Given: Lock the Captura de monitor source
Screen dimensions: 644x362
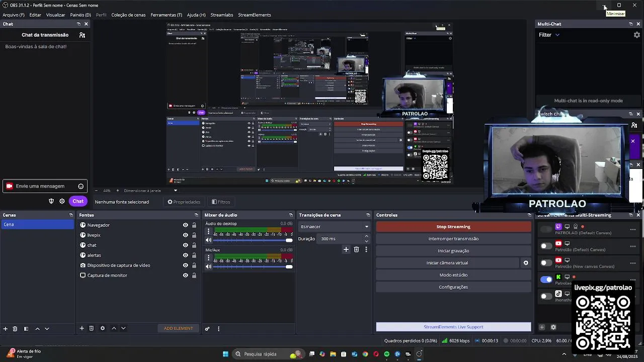Looking at the screenshot, I should (194, 276).
